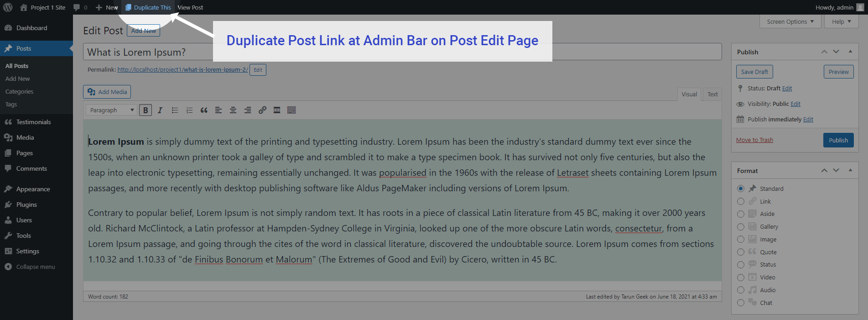Screen dimensions: 868x320
Task: Open the insert link tool
Action: (262, 110)
